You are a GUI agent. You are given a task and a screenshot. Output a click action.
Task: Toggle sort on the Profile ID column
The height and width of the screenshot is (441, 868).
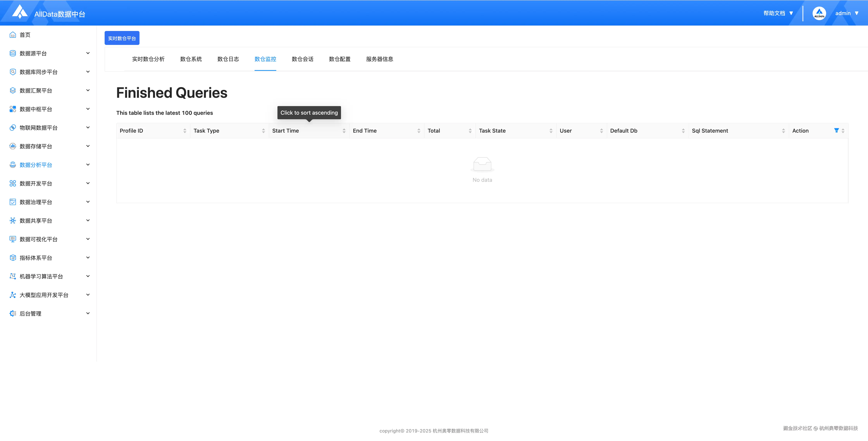(185, 131)
